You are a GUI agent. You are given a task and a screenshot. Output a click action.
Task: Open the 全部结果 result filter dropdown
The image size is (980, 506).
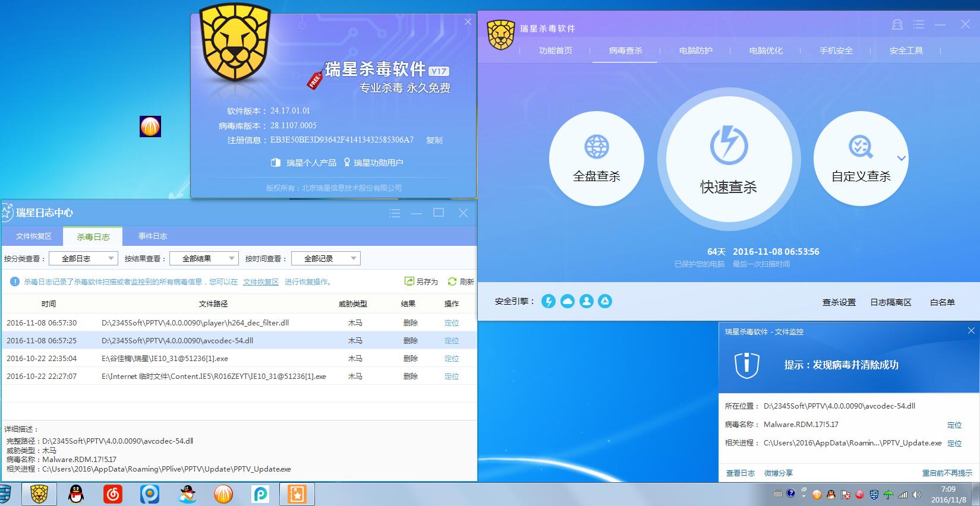point(204,258)
